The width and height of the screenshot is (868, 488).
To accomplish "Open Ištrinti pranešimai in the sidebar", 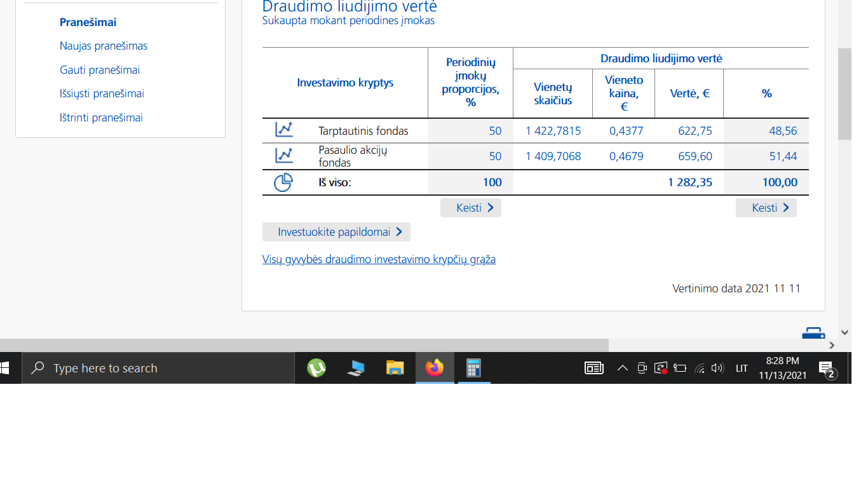I will [101, 118].
